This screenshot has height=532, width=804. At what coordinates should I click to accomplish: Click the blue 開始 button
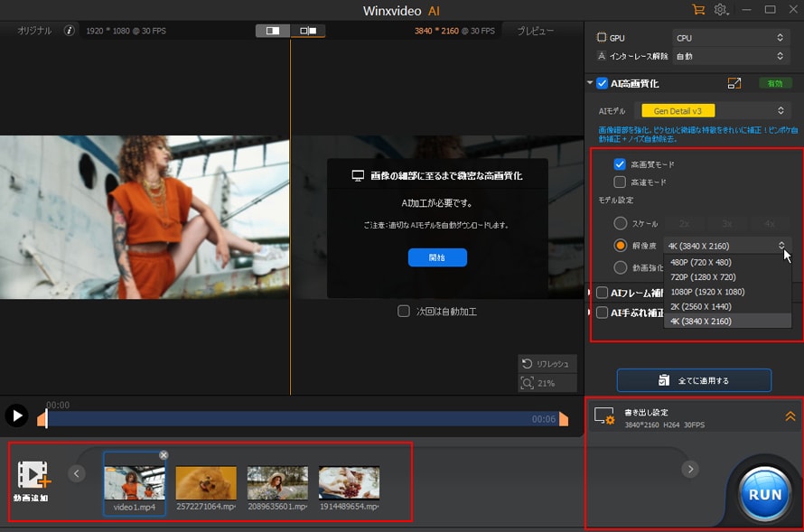coord(437,257)
